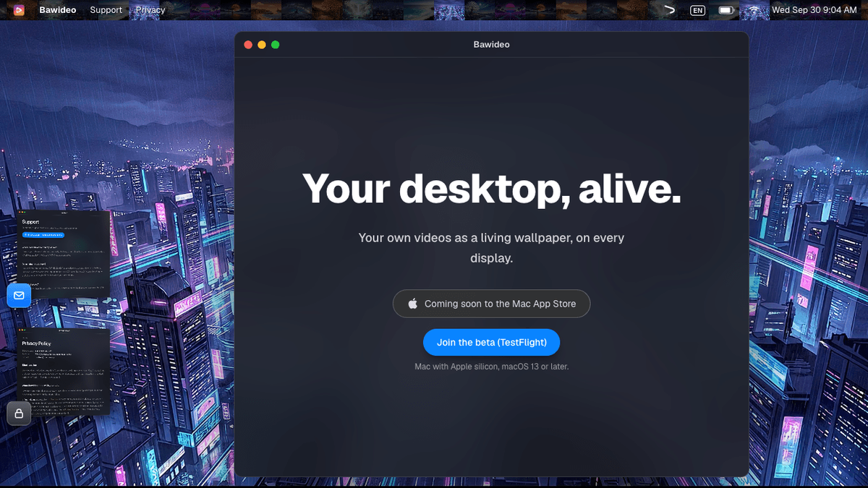
Task: Click the Apple logo in App Store badge
Action: [413, 304]
